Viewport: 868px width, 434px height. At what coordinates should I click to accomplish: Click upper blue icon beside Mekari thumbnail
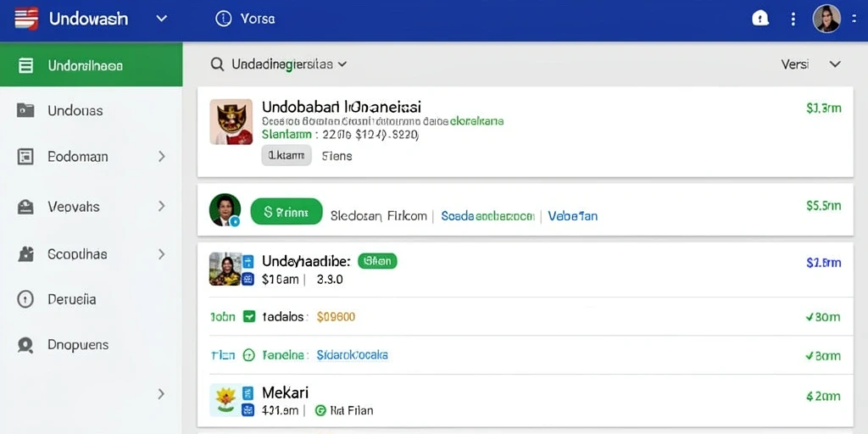point(248,393)
